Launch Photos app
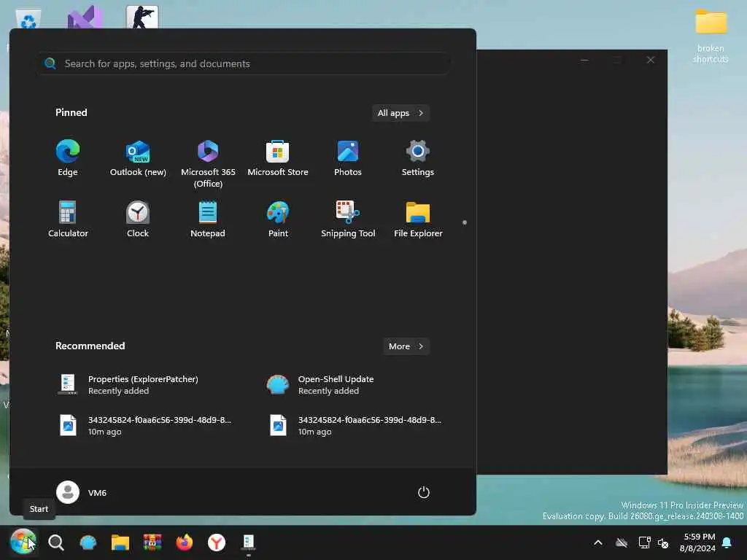Screen dimensions: 747x560 point(348,158)
